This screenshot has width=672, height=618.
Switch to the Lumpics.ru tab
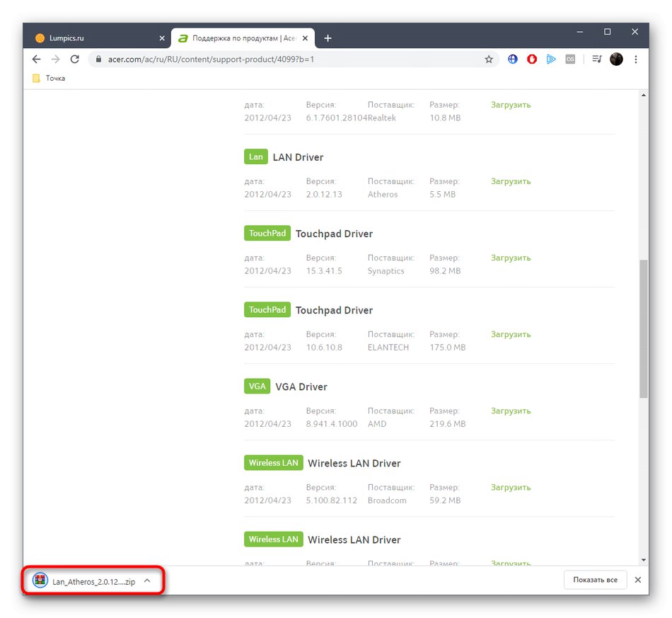click(x=99, y=38)
